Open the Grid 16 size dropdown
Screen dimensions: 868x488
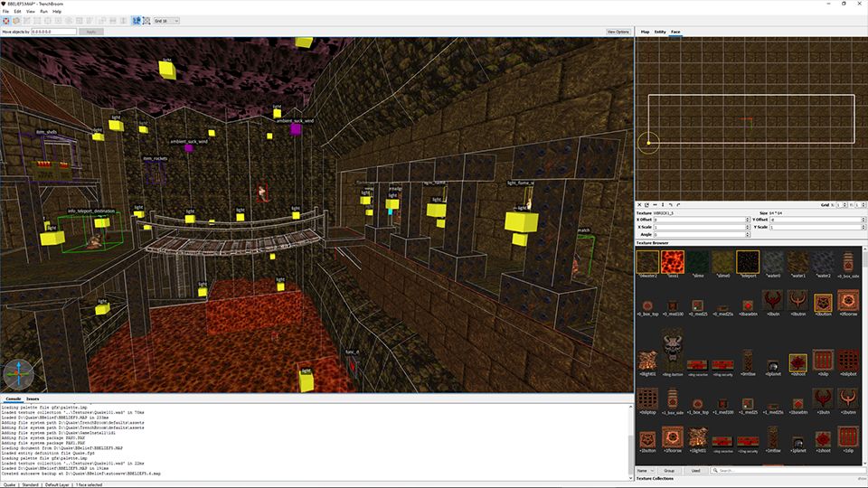pos(166,20)
